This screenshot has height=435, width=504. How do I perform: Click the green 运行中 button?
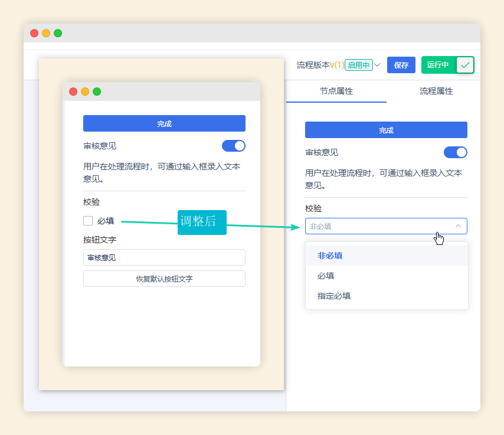pyautogui.click(x=438, y=65)
